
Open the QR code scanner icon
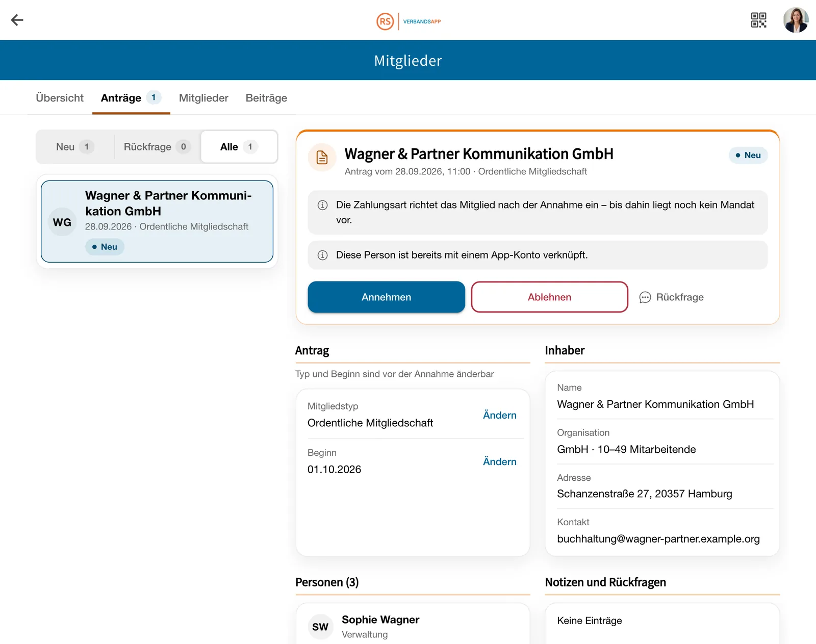click(x=758, y=20)
